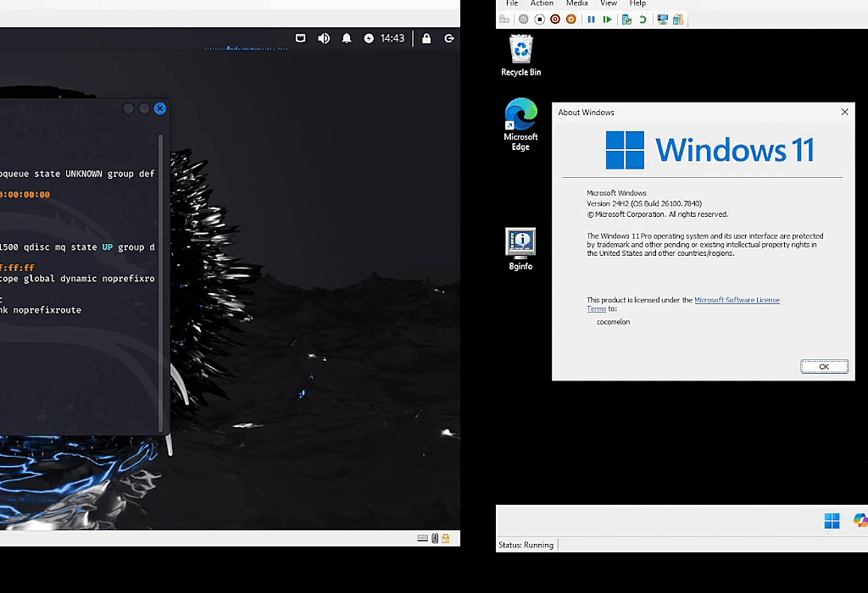Viewport: 868px width, 593px height.
Task: Open the Kali notifications bell icon
Action: point(347,38)
